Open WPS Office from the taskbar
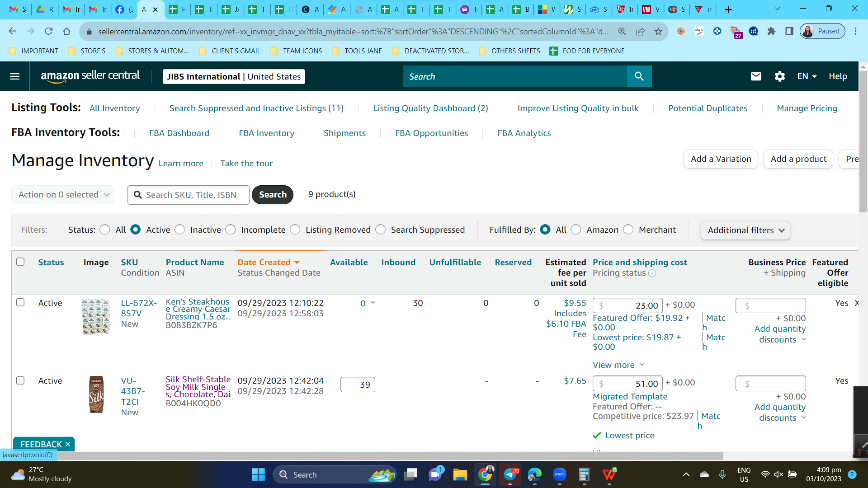This screenshot has width=868, height=488. coord(609,474)
